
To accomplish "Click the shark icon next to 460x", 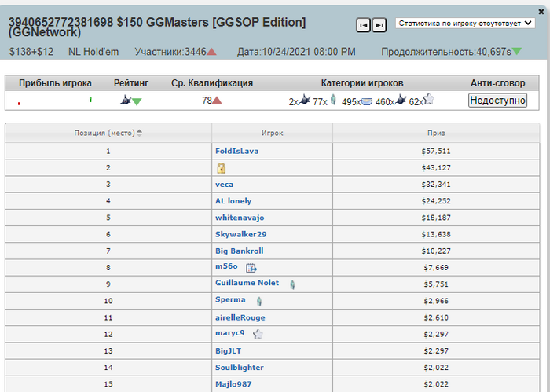I will tap(401, 100).
